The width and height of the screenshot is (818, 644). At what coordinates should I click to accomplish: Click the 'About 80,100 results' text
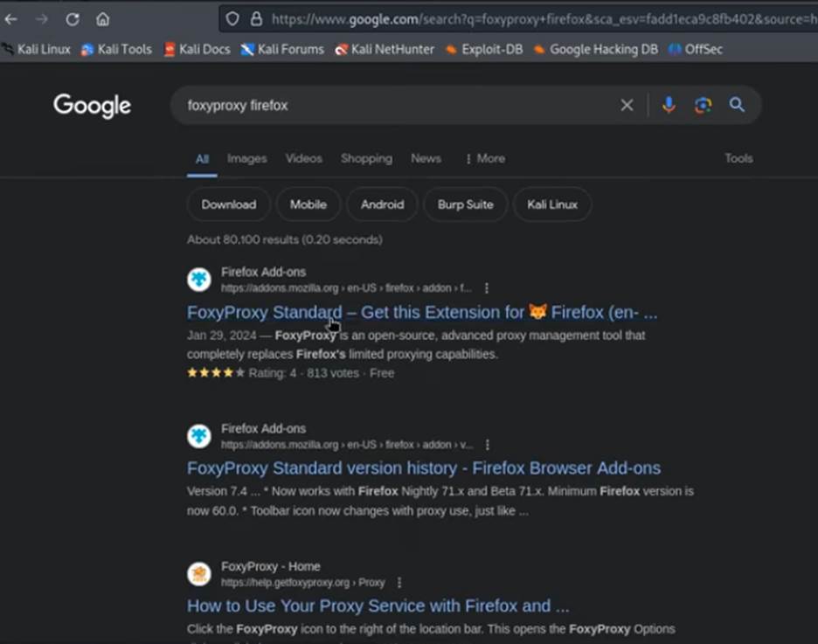pyautogui.click(x=285, y=240)
